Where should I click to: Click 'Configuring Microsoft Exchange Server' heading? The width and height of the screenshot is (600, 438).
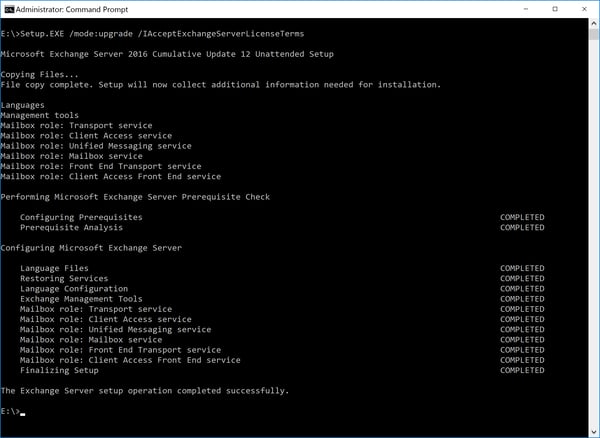(91, 248)
